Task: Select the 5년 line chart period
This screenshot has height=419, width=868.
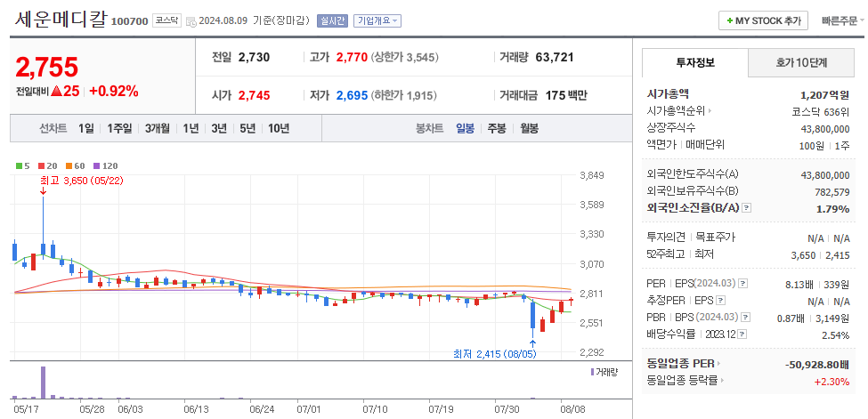Action: [247, 128]
